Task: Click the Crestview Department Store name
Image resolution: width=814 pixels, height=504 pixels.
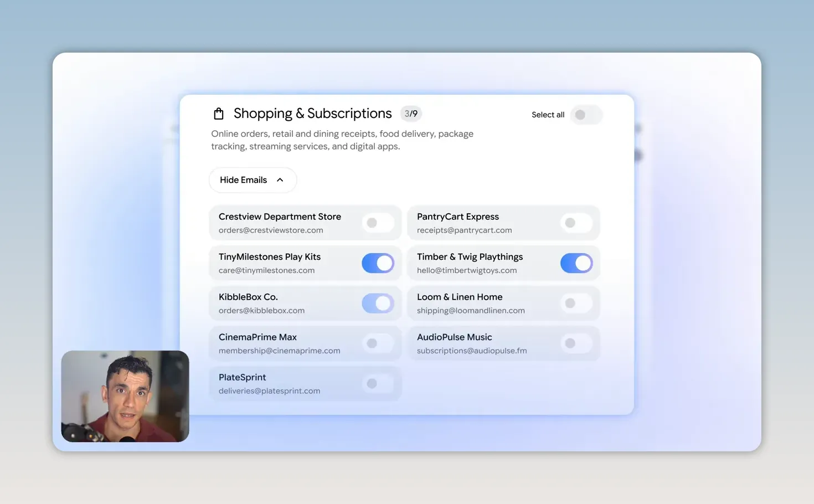Action: pos(280,217)
